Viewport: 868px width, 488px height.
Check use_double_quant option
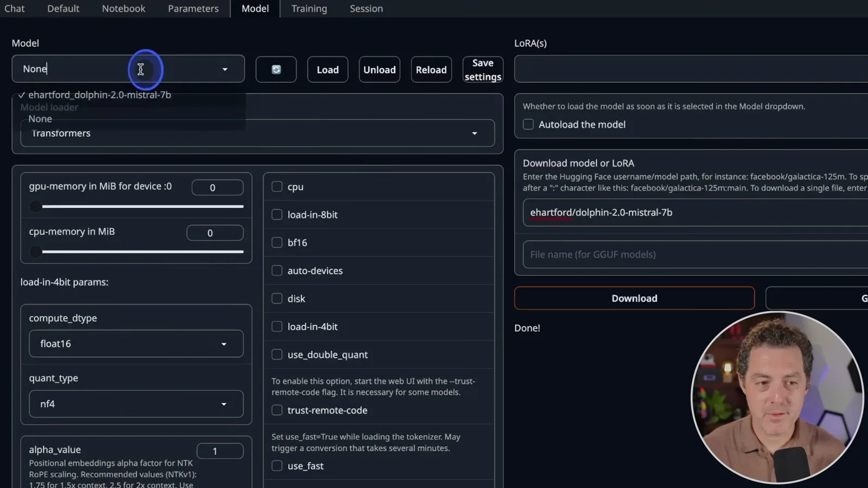[277, 355]
